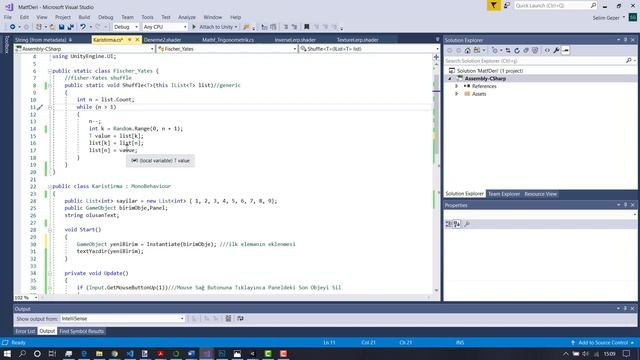Click the Collapse All icon in Solution Explorer
The height and width of the screenshot is (360, 640).
click(526, 51)
